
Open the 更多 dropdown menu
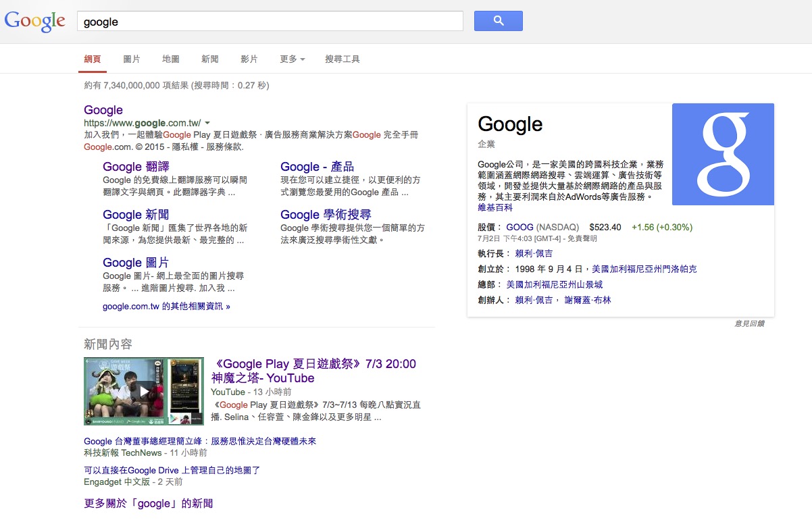click(x=292, y=59)
